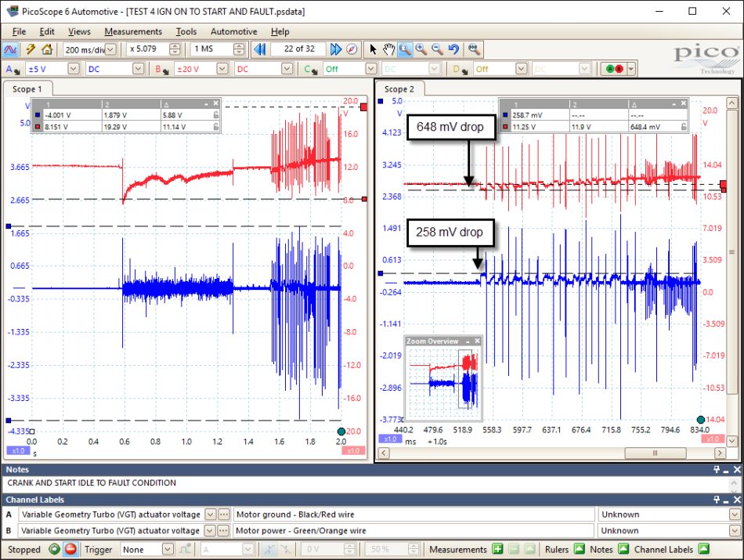The width and height of the screenshot is (744, 560).
Task: Open the Help menu
Action: [280, 31]
